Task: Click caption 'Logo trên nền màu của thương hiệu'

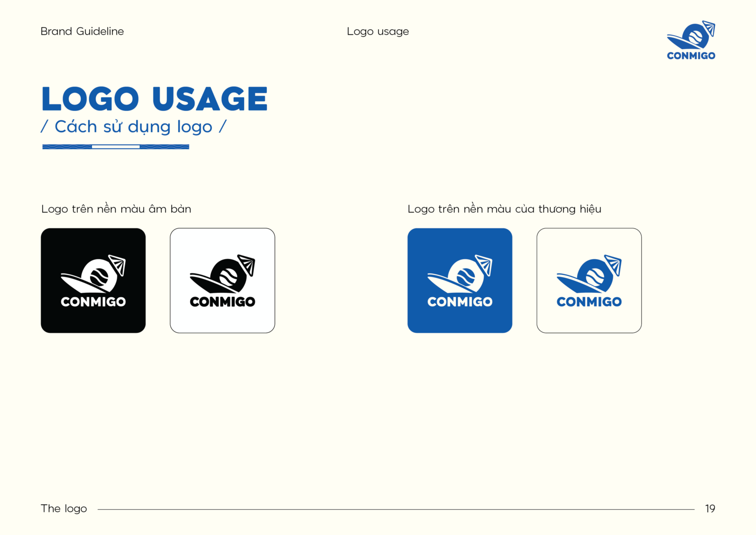Action: pyautogui.click(x=504, y=209)
